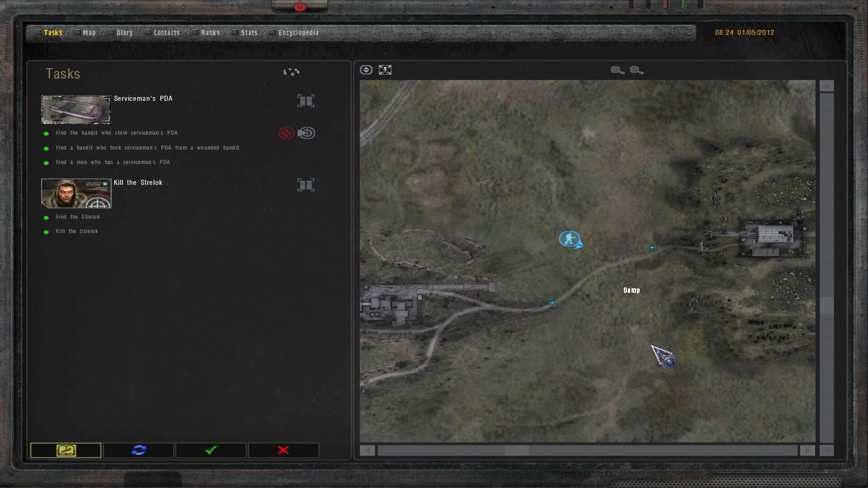868x488 pixels.
Task: Click the map vertical scrollbar up arrow
Action: click(826, 86)
